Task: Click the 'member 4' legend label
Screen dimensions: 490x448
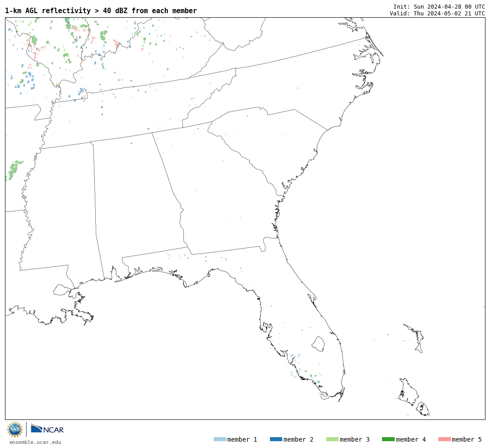Action: (411, 439)
